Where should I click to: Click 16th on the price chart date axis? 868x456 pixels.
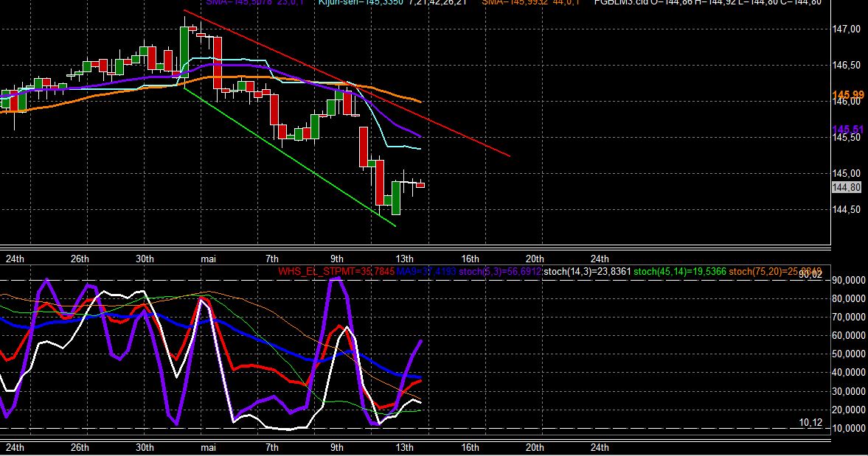470,259
